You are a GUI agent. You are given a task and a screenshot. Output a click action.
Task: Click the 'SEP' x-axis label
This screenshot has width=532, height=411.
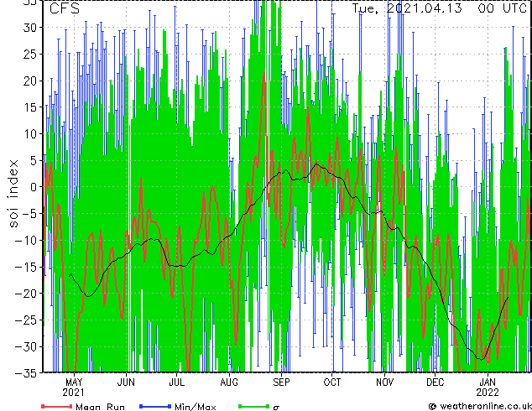281,382
